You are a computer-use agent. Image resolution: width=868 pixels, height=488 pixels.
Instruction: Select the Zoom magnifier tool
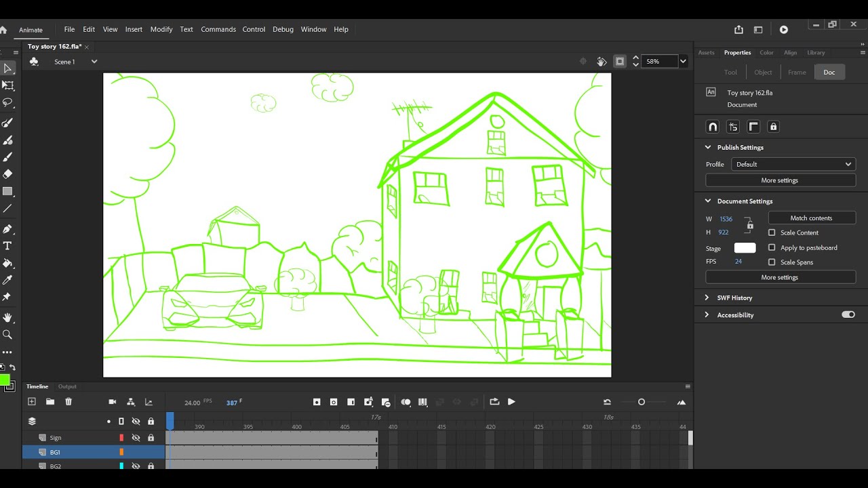(x=7, y=334)
